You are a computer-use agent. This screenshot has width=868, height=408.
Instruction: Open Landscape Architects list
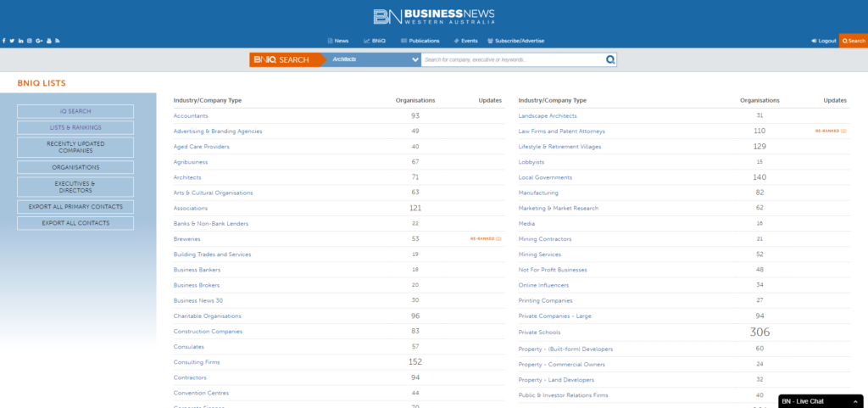pos(548,115)
